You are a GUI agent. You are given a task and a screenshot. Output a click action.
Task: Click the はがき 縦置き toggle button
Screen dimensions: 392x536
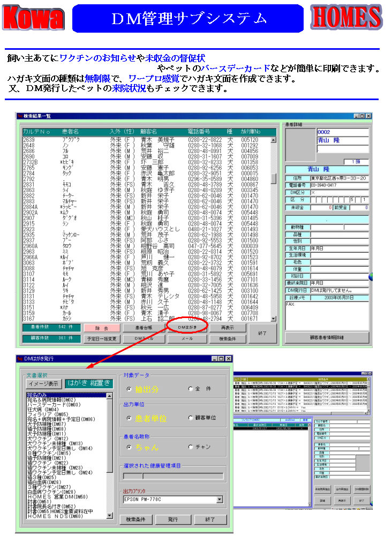88,383
